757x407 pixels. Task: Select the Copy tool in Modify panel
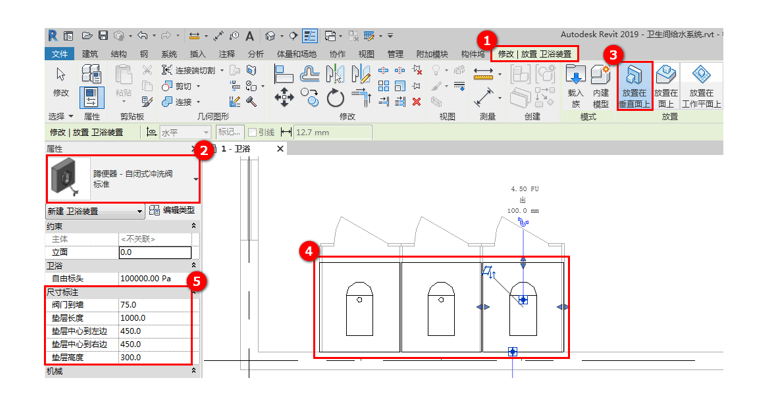[x=309, y=97]
